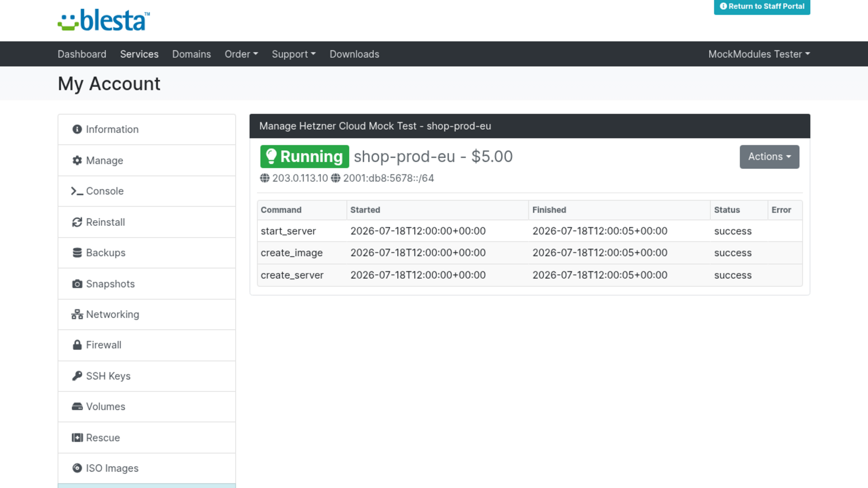
Task: Open the Information sidebar tab
Action: point(147,130)
